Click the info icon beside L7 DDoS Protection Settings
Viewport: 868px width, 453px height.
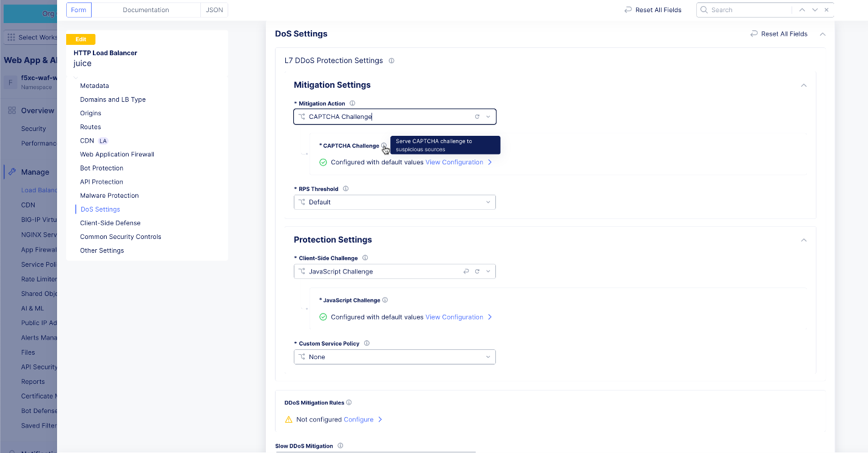tap(392, 61)
